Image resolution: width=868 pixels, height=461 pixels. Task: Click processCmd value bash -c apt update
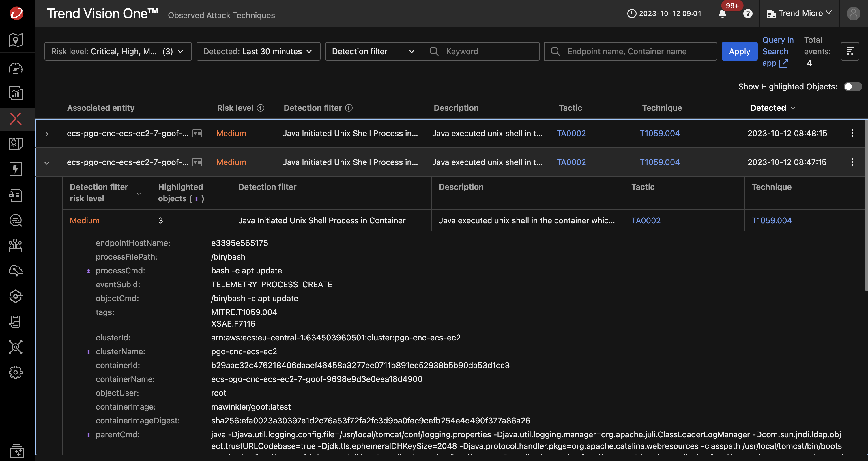click(x=246, y=271)
